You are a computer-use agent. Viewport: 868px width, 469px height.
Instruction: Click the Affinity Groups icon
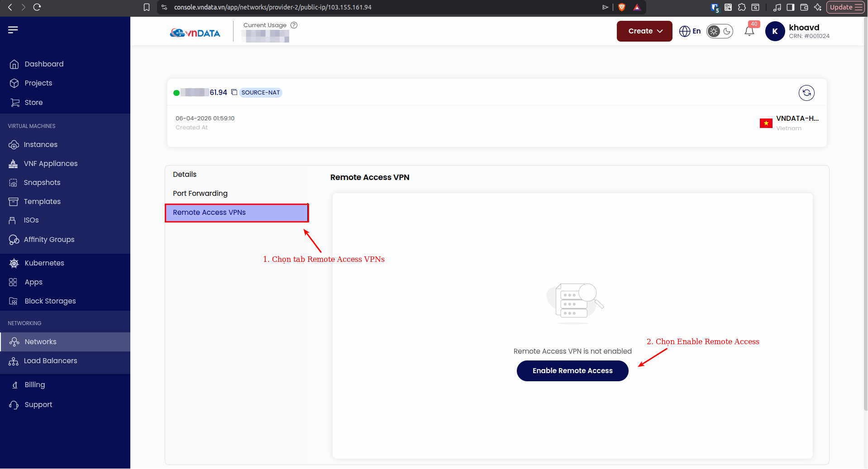click(x=14, y=240)
